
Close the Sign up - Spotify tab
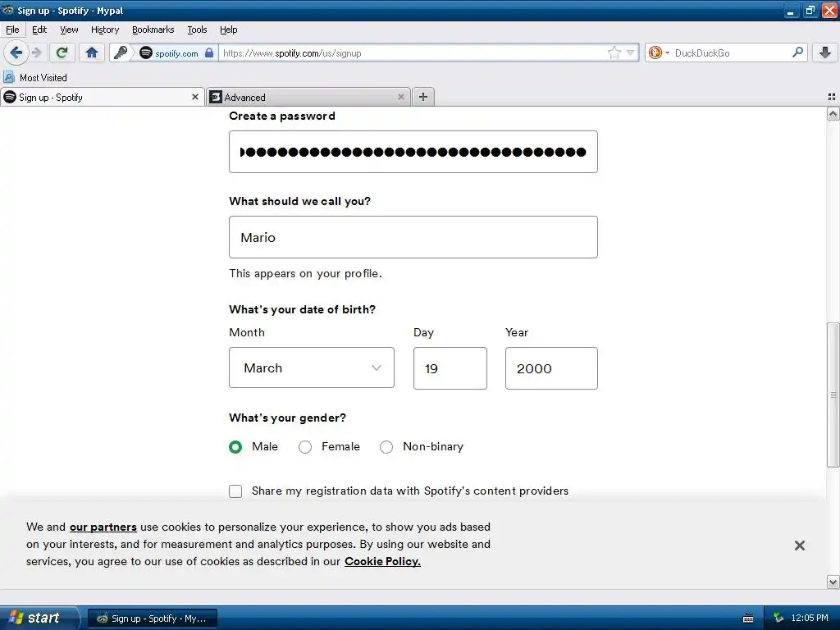[195, 97]
